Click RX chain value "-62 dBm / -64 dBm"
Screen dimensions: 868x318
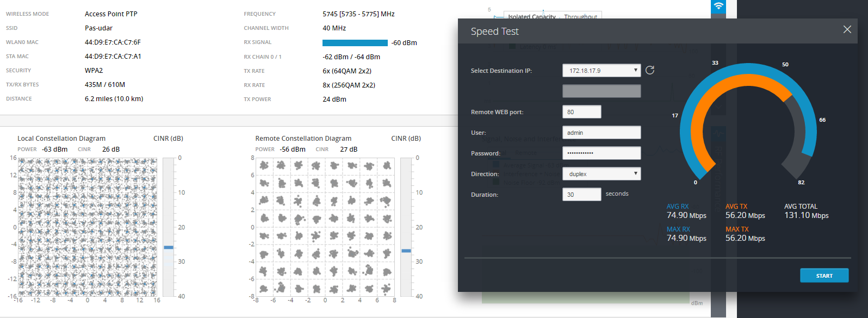351,57
